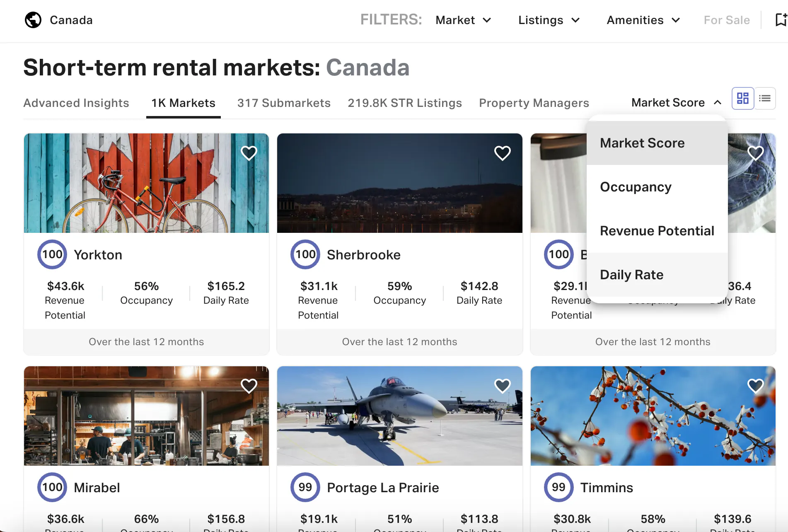This screenshot has height=532, width=788.
Task: Favorite the Timmins market
Action: 756,386
